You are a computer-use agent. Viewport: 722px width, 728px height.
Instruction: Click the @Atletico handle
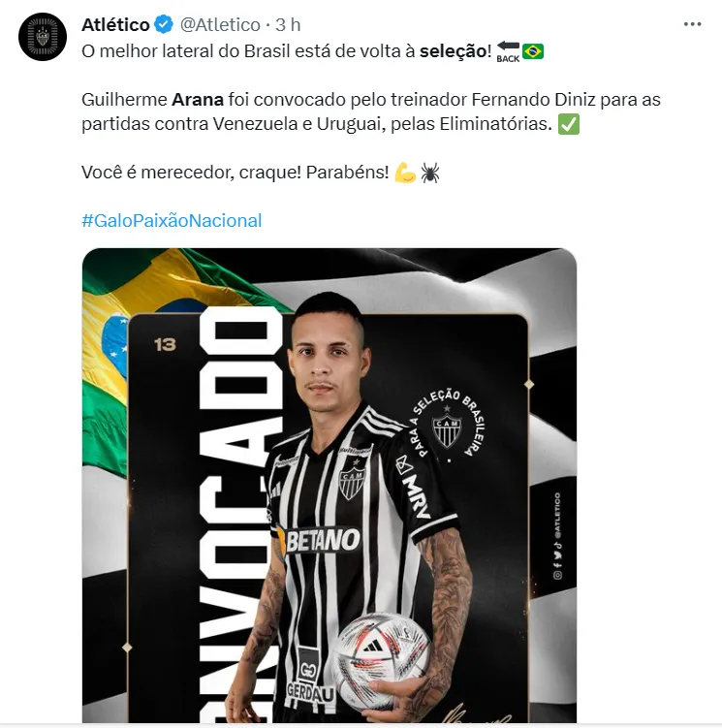click(x=220, y=24)
